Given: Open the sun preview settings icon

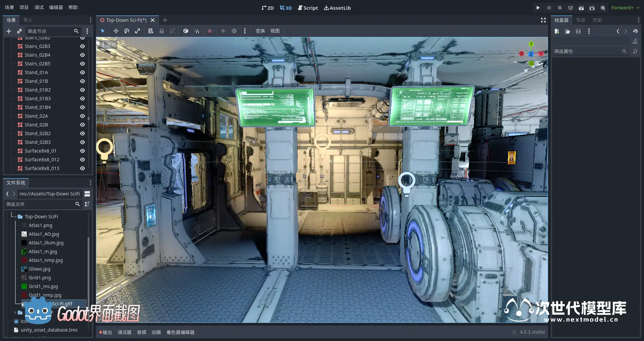Looking at the screenshot, I should (x=223, y=31).
